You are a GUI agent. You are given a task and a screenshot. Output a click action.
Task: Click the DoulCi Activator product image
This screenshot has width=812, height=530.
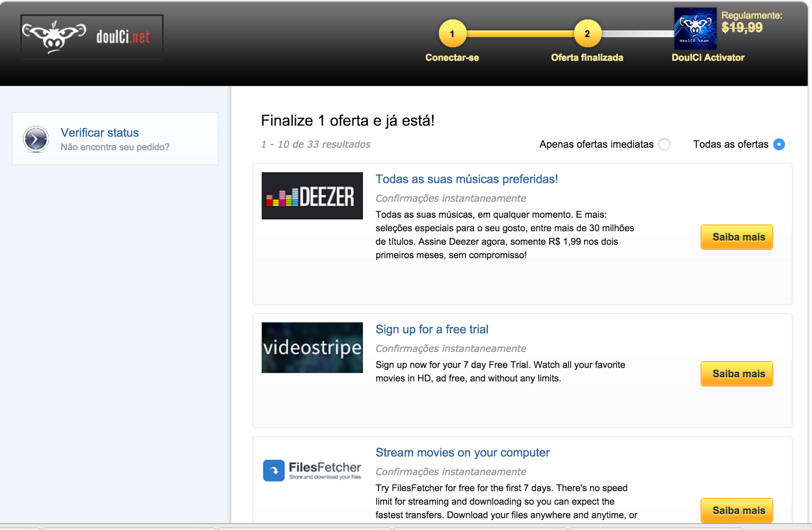point(695,28)
